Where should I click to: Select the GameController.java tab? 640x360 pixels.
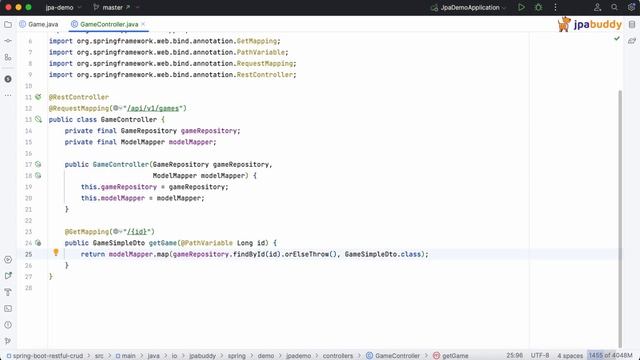[109, 24]
